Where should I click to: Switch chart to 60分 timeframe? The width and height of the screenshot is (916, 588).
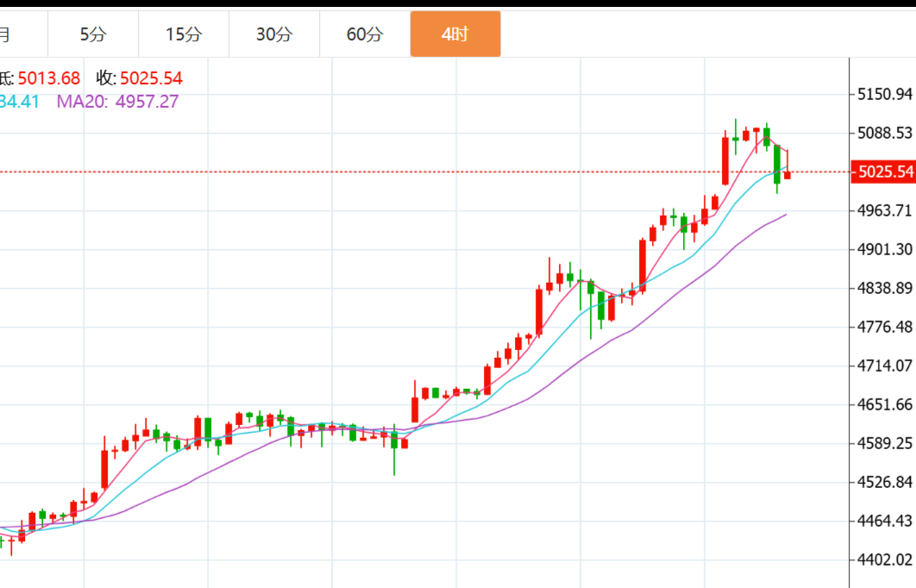pyautogui.click(x=365, y=34)
